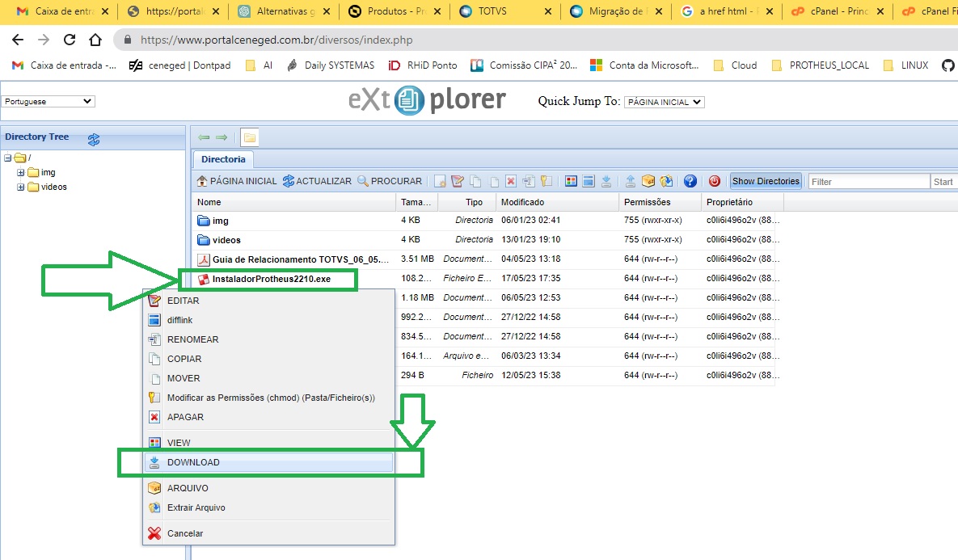
Task: Select the Directoria tab
Action: pyautogui.click(x=223, y=159)
